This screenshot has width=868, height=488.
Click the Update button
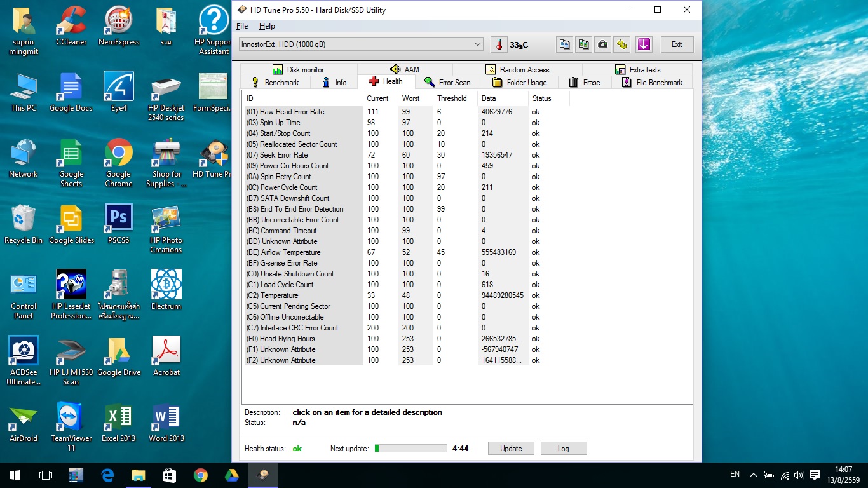coord(511,449)
